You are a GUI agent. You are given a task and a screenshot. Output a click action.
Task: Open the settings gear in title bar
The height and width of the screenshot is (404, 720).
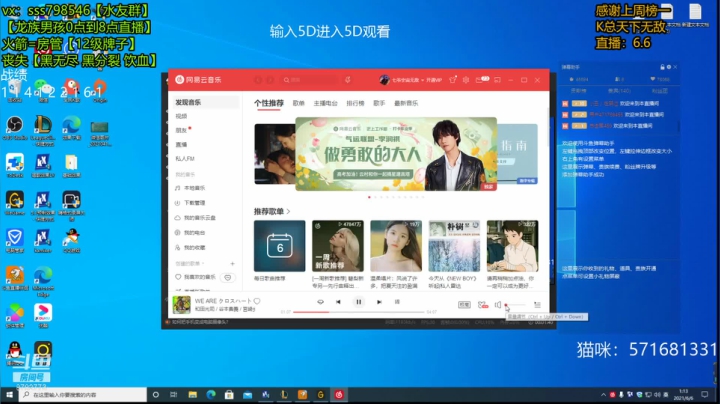(466, 80)
